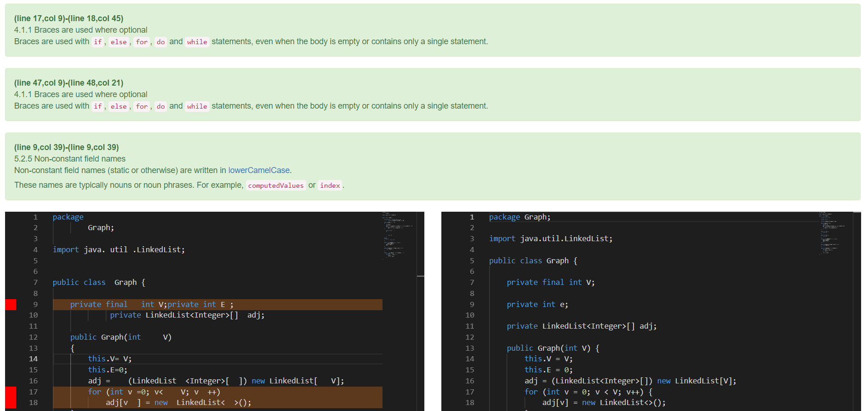The width and height of the screenshot is (868, 411).
Task: Click the left editor vertical scrollbar
Action: point(420,311)
